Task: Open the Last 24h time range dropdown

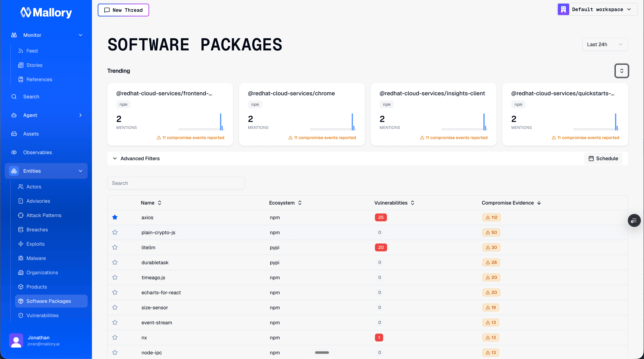Action: click(x=605, y=45)
